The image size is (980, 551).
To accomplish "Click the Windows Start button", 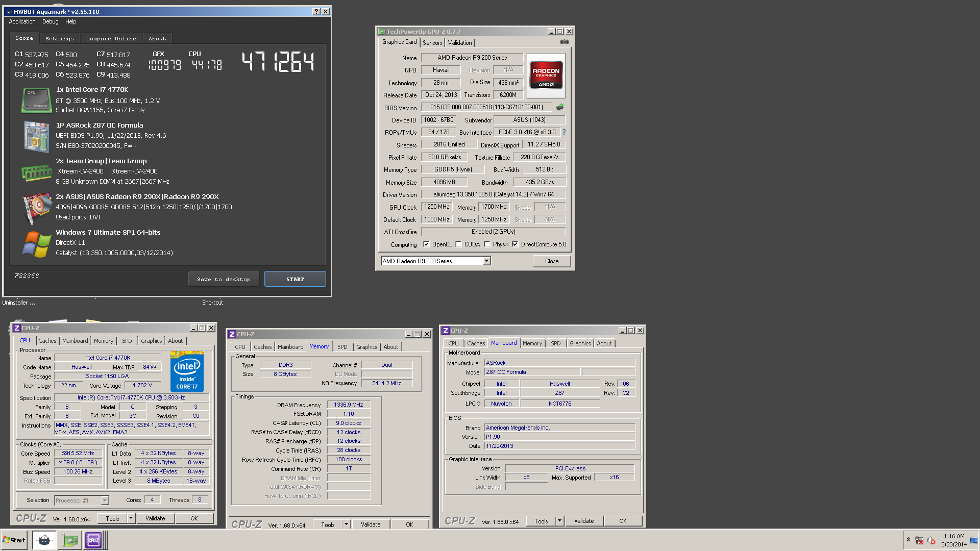I will pos(14,540).
